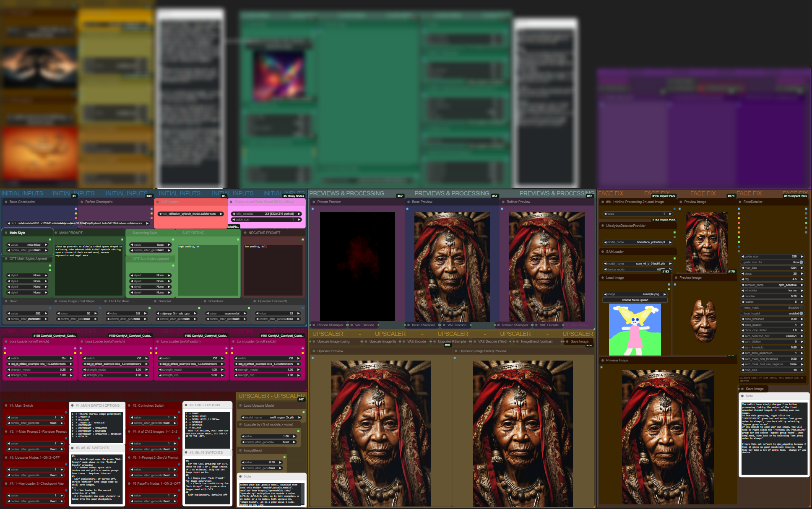Click the choose file to upload button
This screenshot has height=509, width=812.
pos(635,300)
